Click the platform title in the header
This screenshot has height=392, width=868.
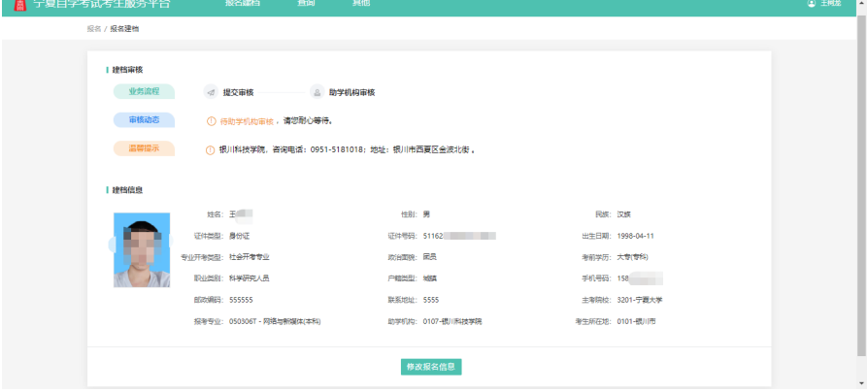(101, 5)
